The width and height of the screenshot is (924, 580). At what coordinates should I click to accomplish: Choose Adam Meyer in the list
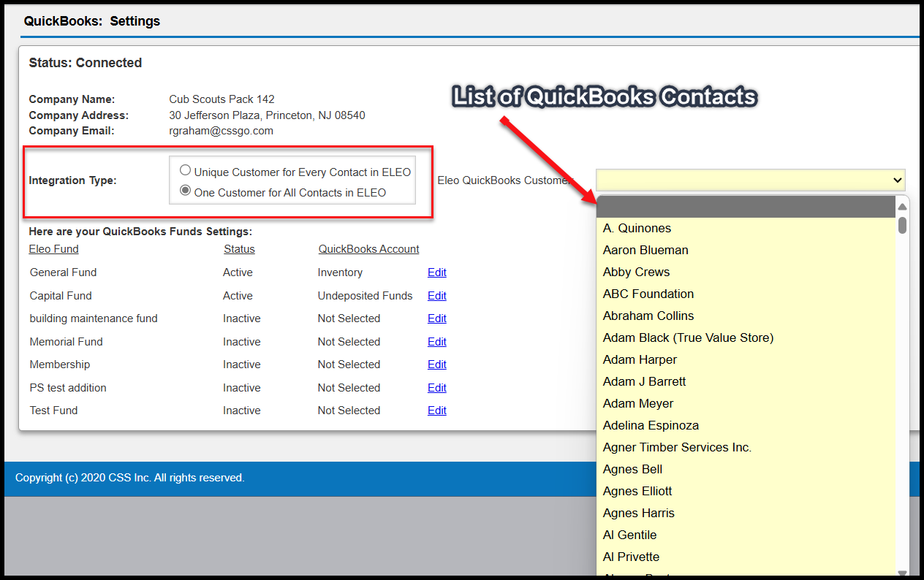click(x=746, y=404)
